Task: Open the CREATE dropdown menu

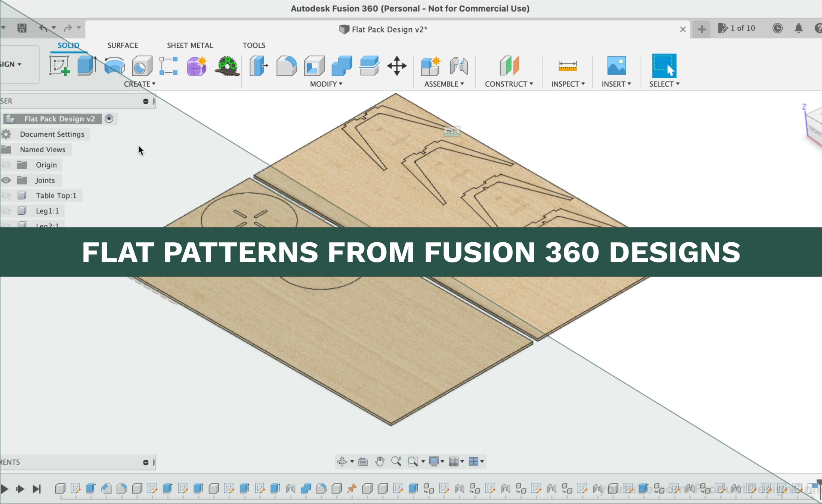Action: tap(139, 84)
